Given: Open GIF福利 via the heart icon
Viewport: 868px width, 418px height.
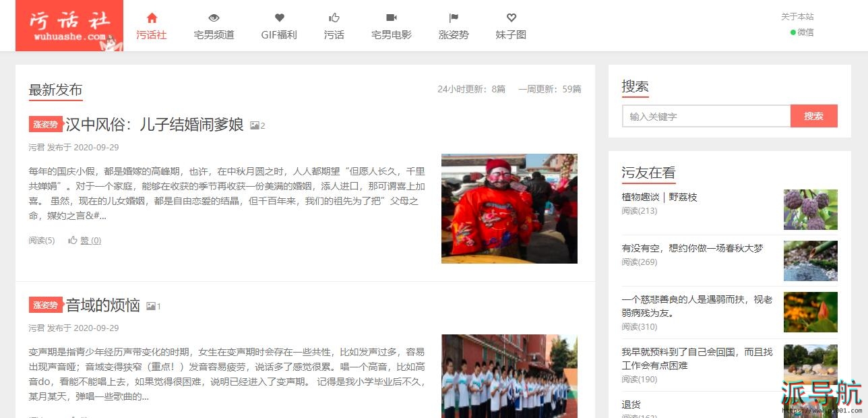Looking at the screenshot, I should click(x=279, y=26).
